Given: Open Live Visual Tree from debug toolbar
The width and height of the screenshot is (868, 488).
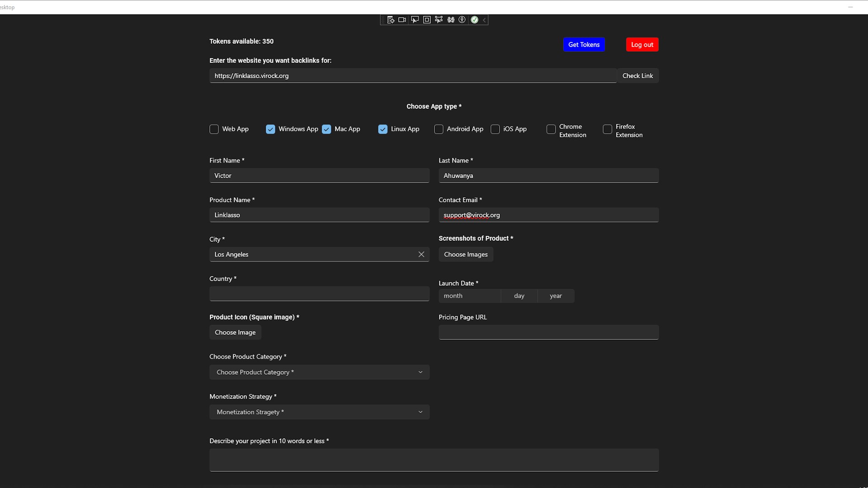Looking at the screenshot, I should (391, 20).
